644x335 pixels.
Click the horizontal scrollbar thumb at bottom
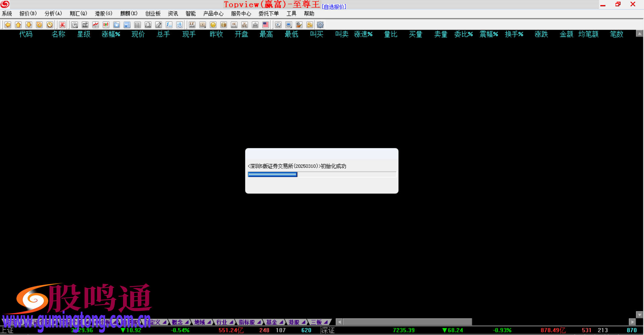pos(407,322)
